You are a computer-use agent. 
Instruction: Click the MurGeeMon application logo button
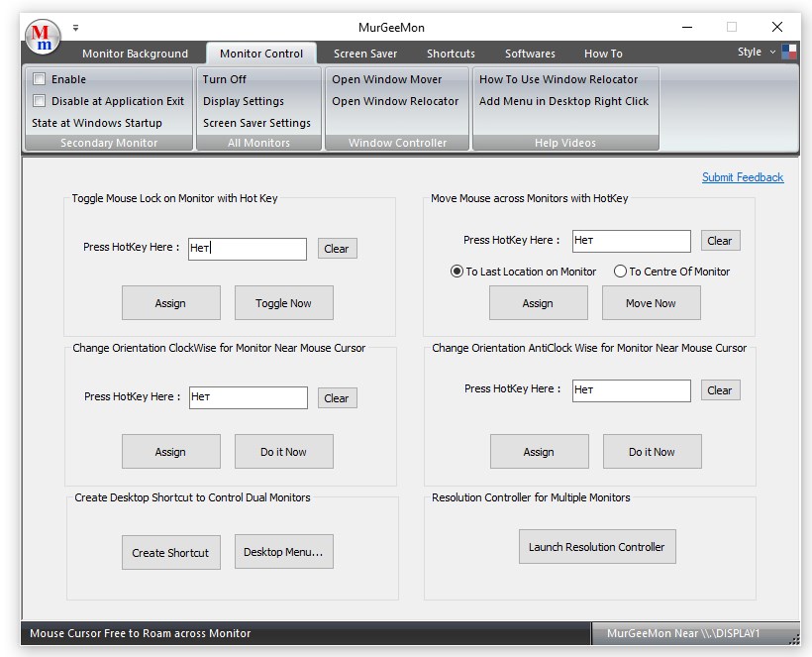[43, 37]
